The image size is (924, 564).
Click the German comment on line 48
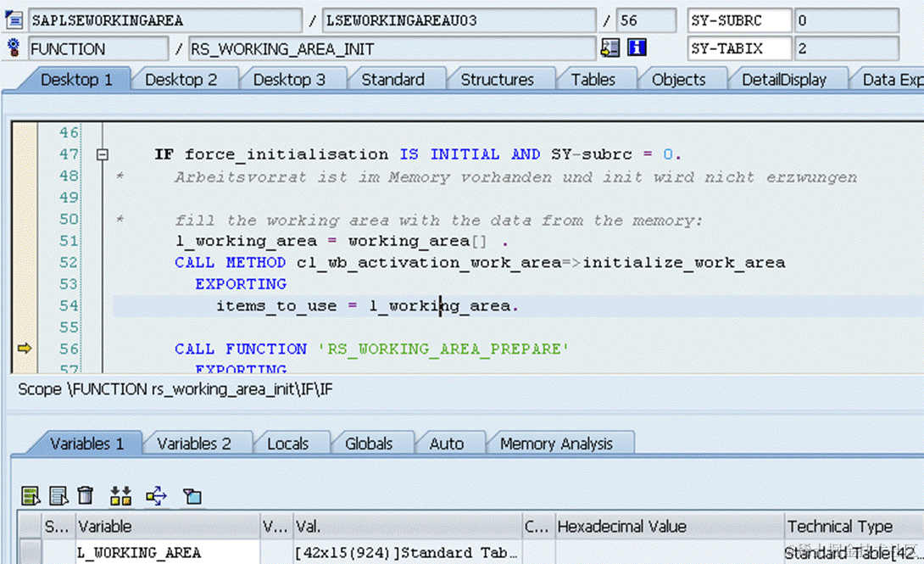515,177
